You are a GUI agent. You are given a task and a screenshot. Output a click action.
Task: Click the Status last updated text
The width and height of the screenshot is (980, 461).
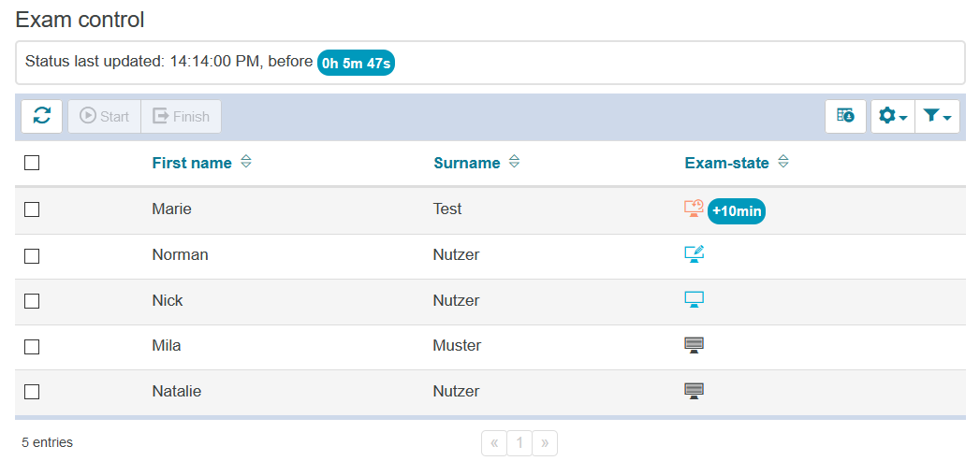pyautogui.click(x=168, y=62)
